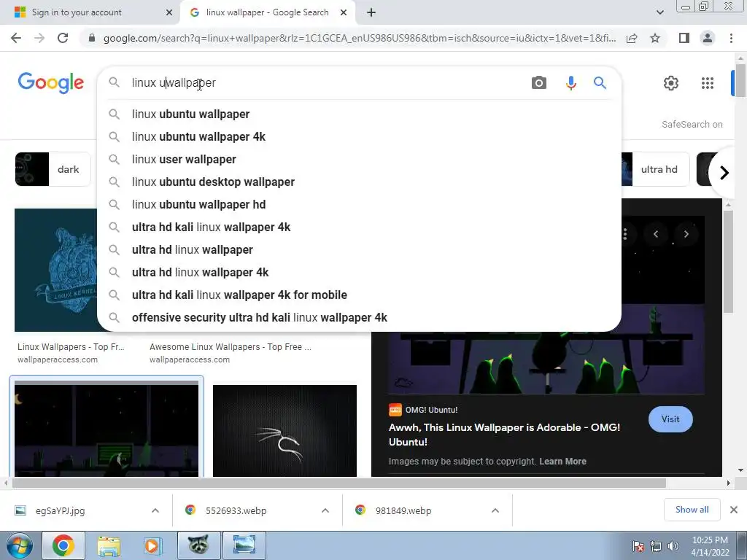Select suggestion offensive security ultra hd kali
747x560 pixels.
[359, 318]
